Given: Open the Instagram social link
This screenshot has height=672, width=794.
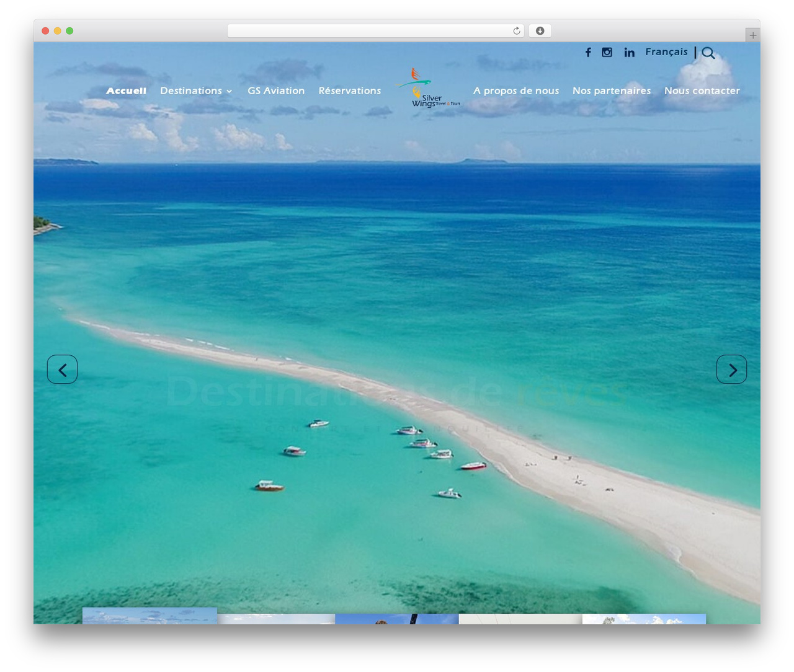Looking at the screenshot, I should click(x=607, y=53).
